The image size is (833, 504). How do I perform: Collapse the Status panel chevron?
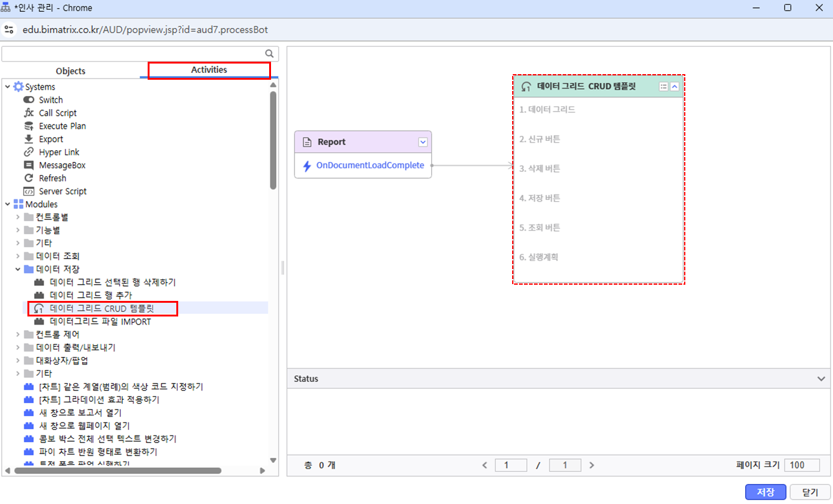tap(821, 379)
